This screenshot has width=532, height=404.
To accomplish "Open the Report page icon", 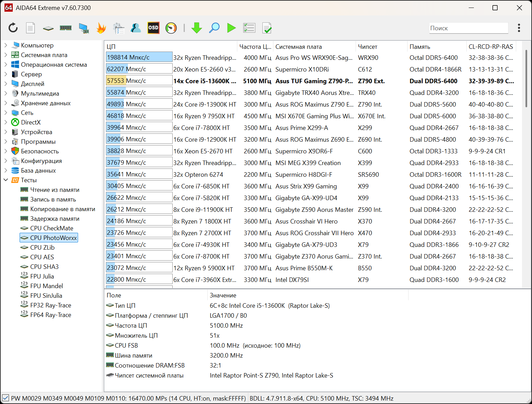I will pos(31,28).
